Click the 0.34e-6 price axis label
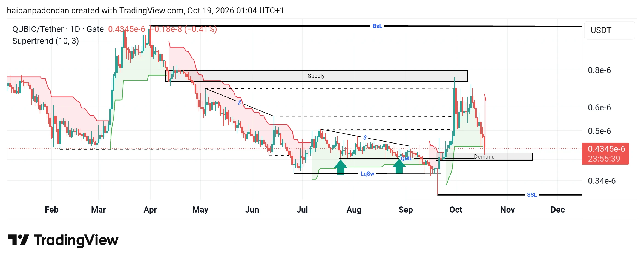This screenshot has width=644, height=261. (x=602, y=181)
